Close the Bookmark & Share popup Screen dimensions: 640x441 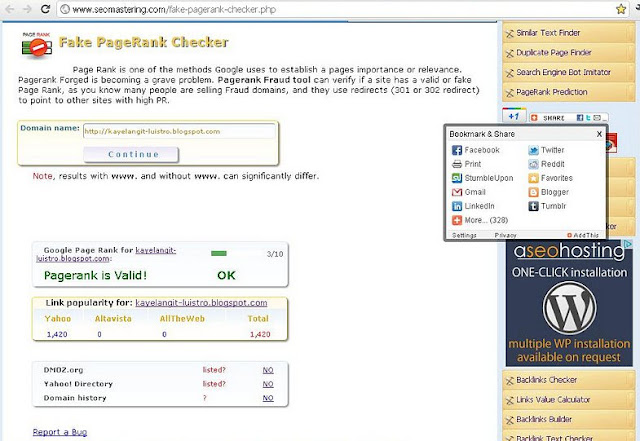pyautogui.click(x=599, y=134)
